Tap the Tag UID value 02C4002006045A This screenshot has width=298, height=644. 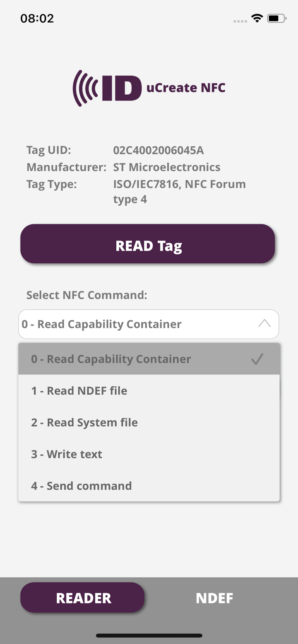click(x=159, y=150)
